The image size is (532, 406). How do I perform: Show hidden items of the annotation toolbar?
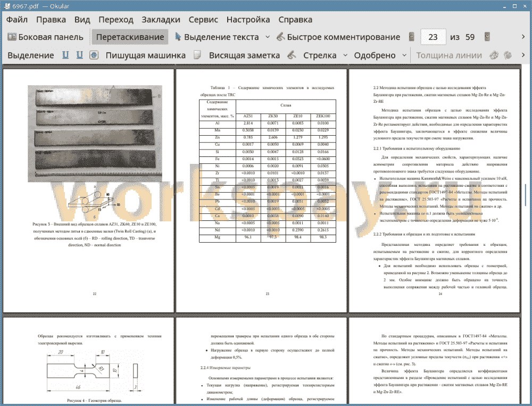tap(523, 55)
